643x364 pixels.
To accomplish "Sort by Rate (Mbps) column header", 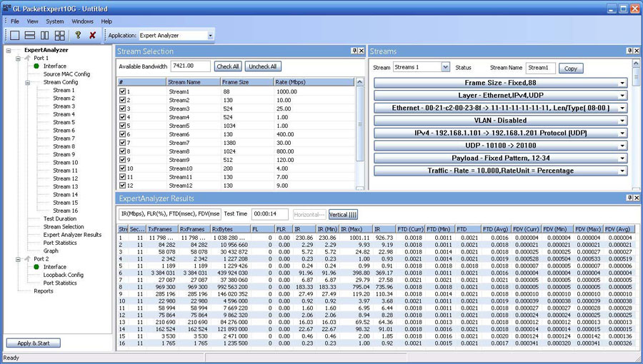I will pyautogui.click(x=314, y=82).
